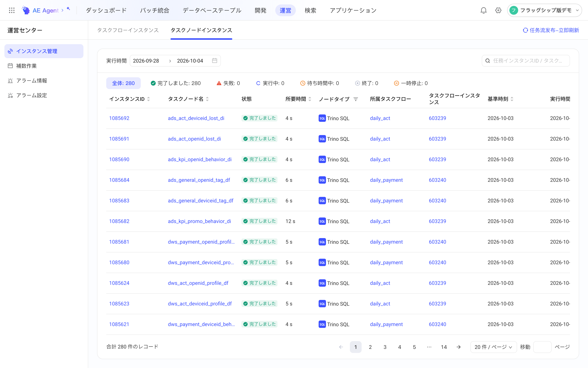Open instance ID 1085684 link
Viewport: 588px width, 368px height.
click(x=119, y=180)
